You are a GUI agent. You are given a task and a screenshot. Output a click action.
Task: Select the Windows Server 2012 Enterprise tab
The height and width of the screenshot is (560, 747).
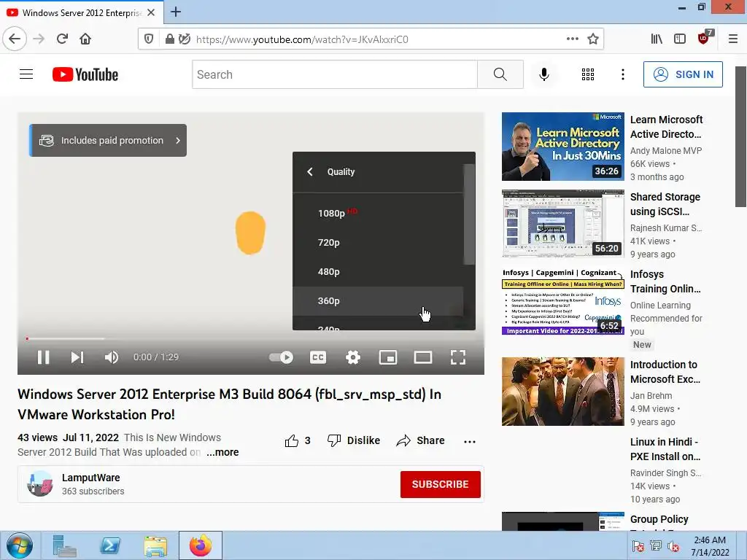click(x=81, y=12)
